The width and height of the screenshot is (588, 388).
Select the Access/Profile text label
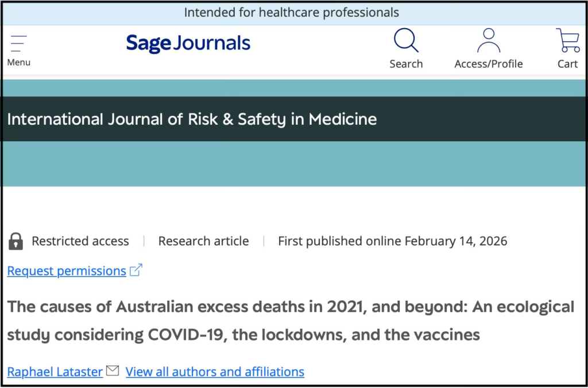[488, 64]
